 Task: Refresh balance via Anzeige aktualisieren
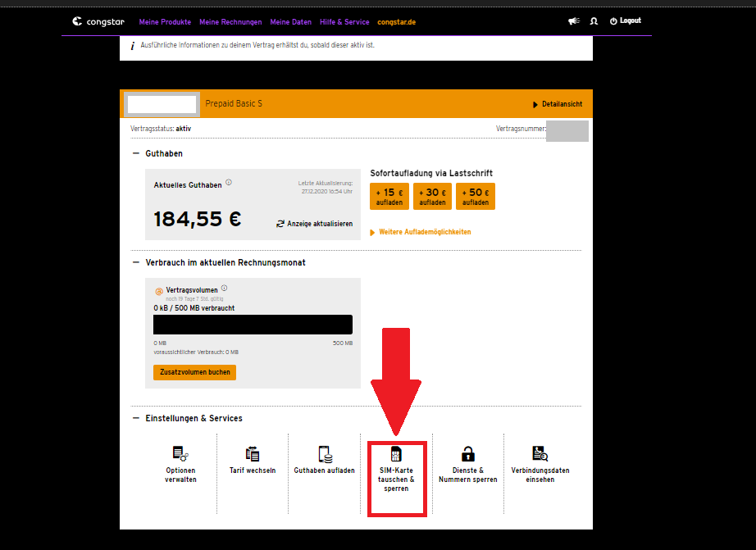[314, 224]
